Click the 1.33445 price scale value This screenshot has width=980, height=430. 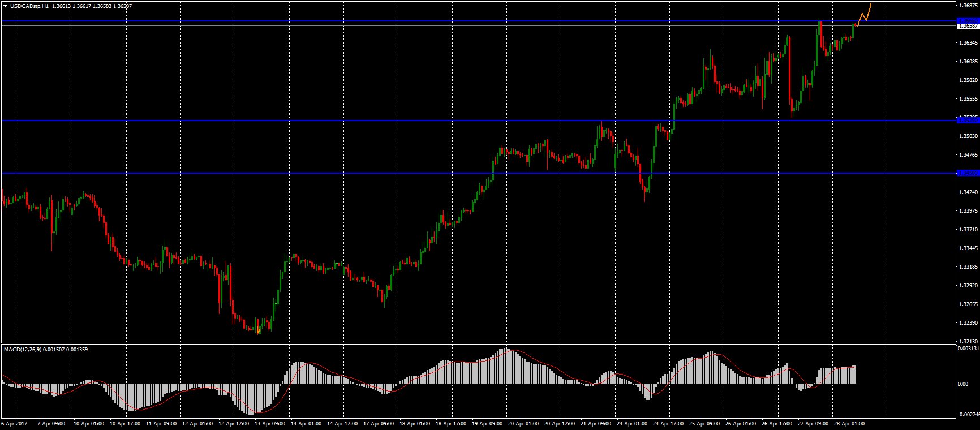click(969, 248)
